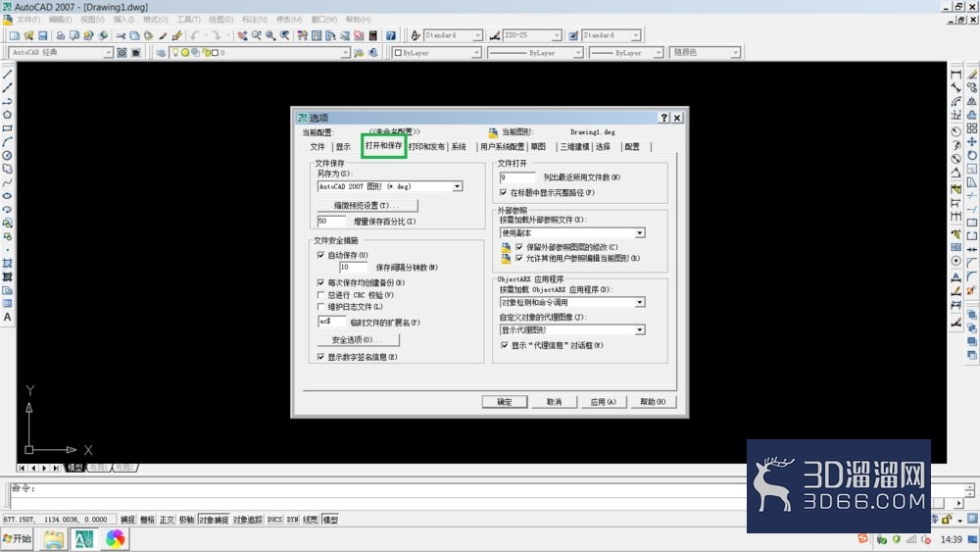Open 缩微预览设置 button
The height and width of the screenshot is (552, 980).
(x=367, y=206)
